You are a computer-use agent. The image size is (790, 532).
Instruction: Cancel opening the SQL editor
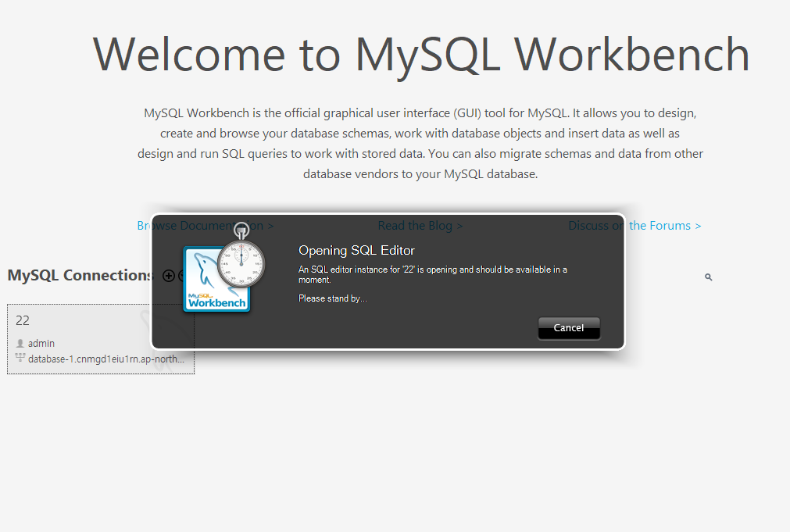tap(569, 328)
